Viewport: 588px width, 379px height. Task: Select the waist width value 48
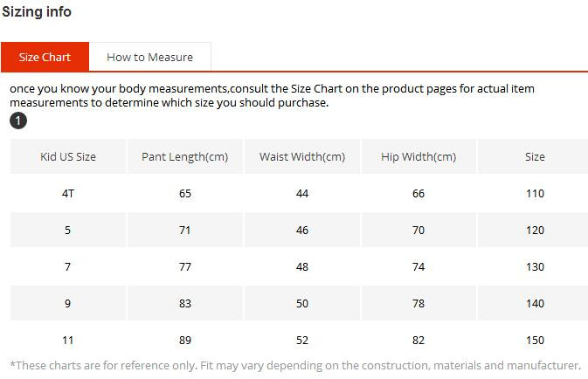tap(302, 267)
